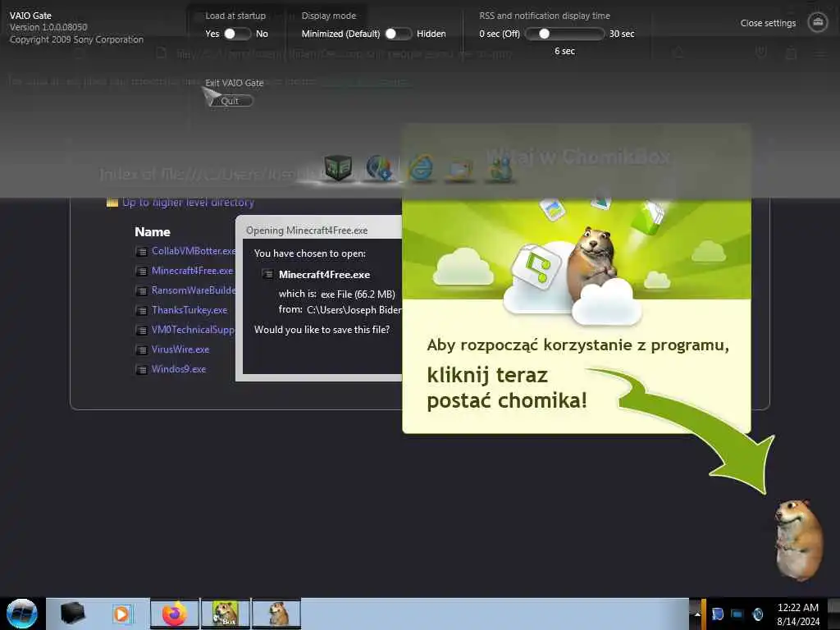Switch to Firefox in the taskbar
Screen dimensions: 840x630
point(174,614)
